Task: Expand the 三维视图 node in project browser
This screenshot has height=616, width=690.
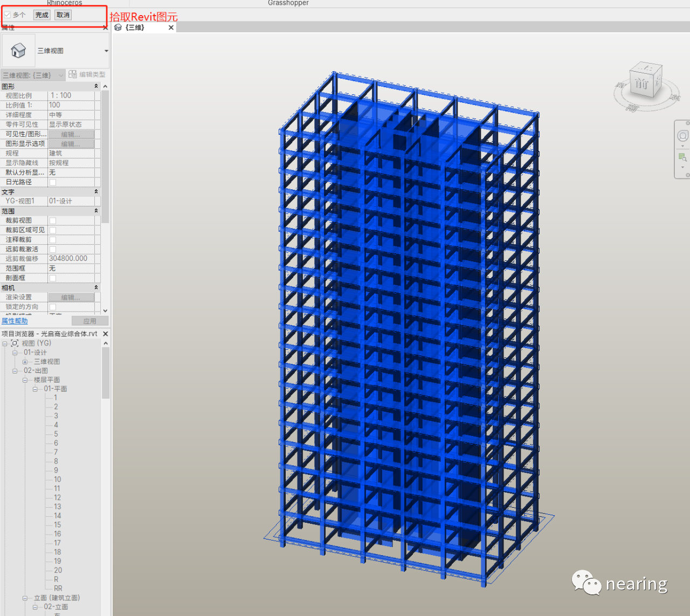Action: [x=25, y=362]
